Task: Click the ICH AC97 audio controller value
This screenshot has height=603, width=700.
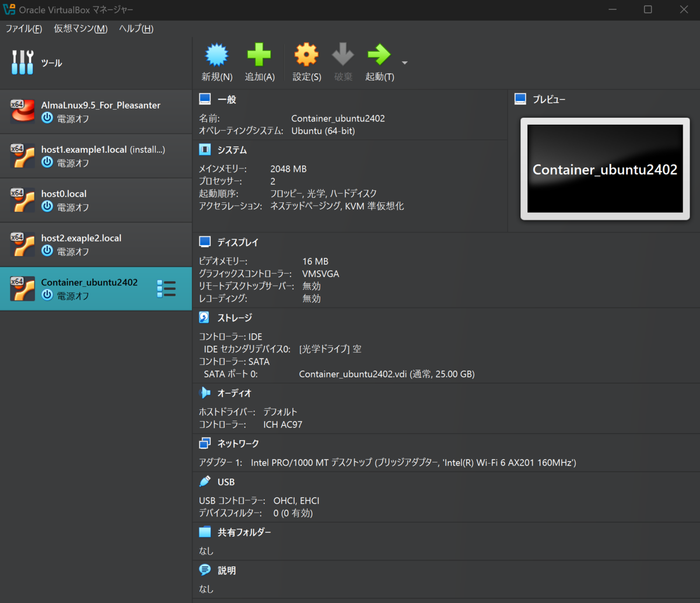Action: pos(283,425)
